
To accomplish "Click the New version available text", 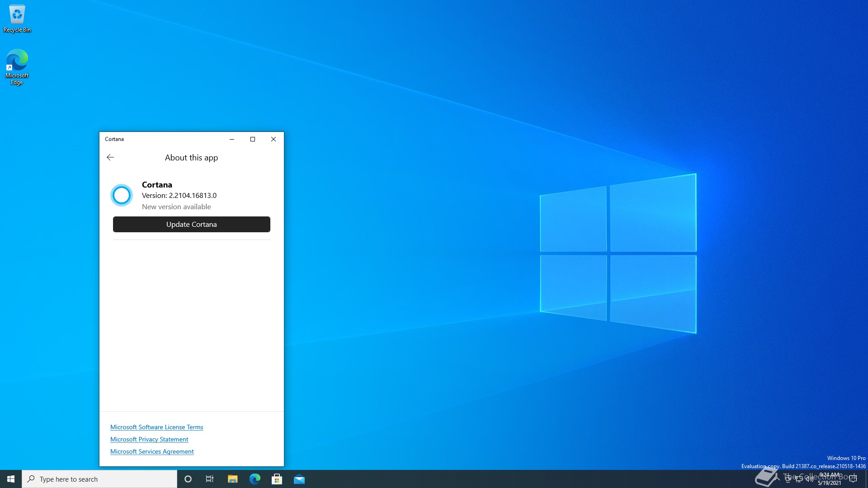I will click(176, 206).
